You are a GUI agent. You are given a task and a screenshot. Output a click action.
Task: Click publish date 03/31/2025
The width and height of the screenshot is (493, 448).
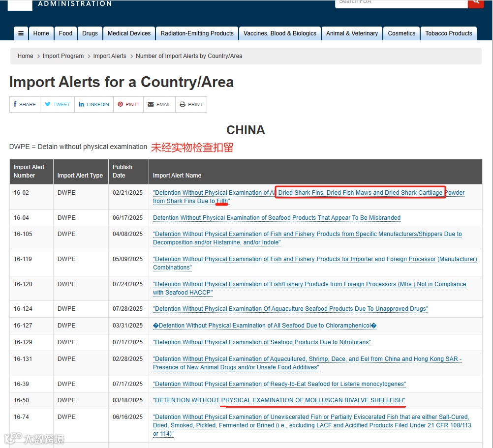(127, 326)
